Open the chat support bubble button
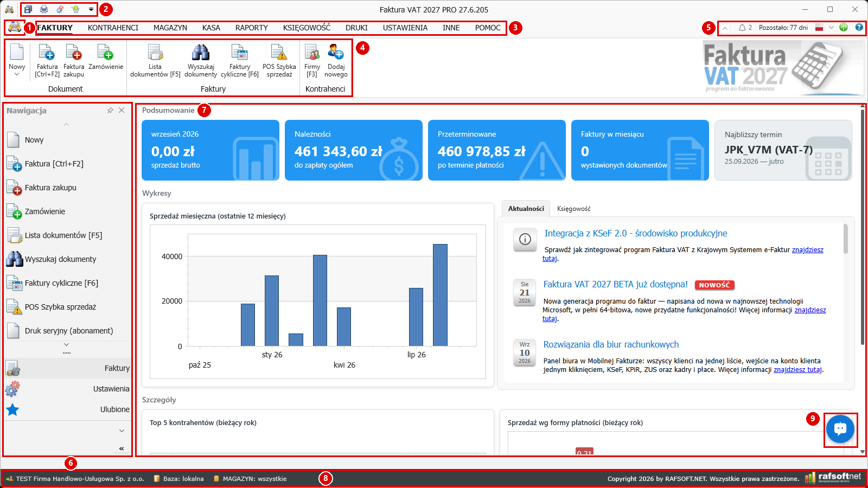The height and width of the screenshot is (488, 868). point(840,429)
